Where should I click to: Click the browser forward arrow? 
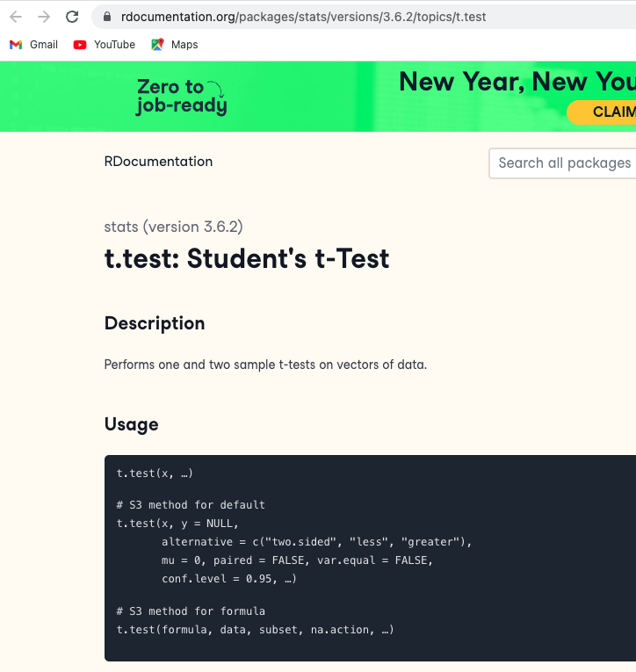tap(44, 17)
